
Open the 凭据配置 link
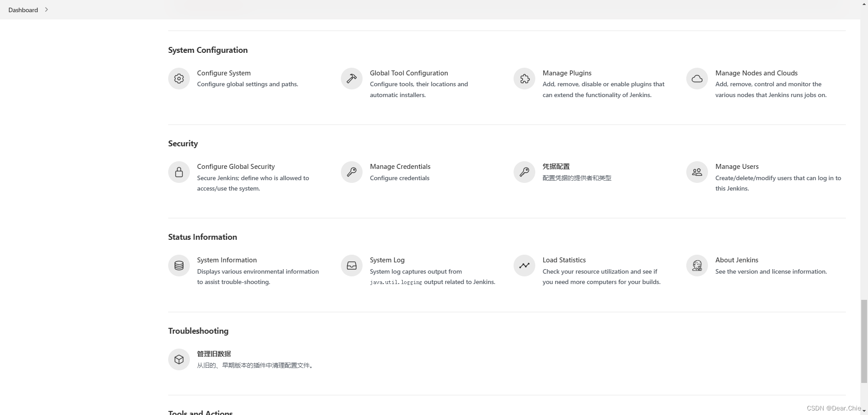[556, 167]
